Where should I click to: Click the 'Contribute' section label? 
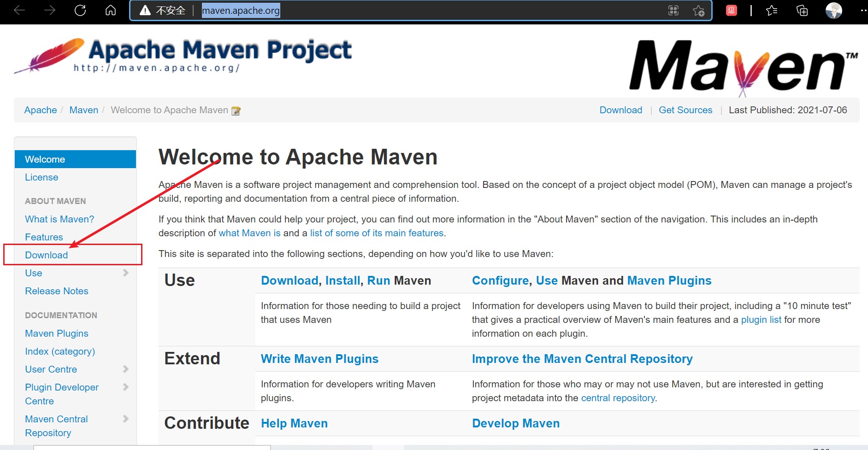(207, 423)
